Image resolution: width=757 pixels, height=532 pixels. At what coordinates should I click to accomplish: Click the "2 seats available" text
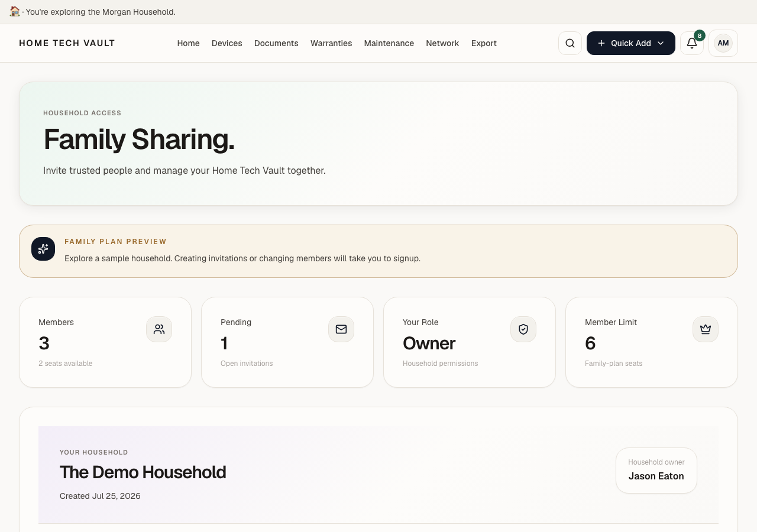click(x=66, y=364)
